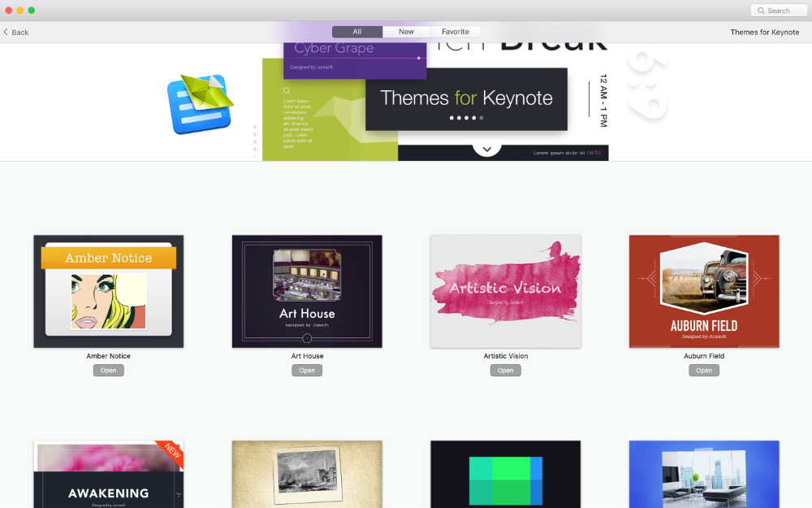Click the NEW ribbon on Awakening
Screen dimensions: 812x508
(x=171, y=452)
